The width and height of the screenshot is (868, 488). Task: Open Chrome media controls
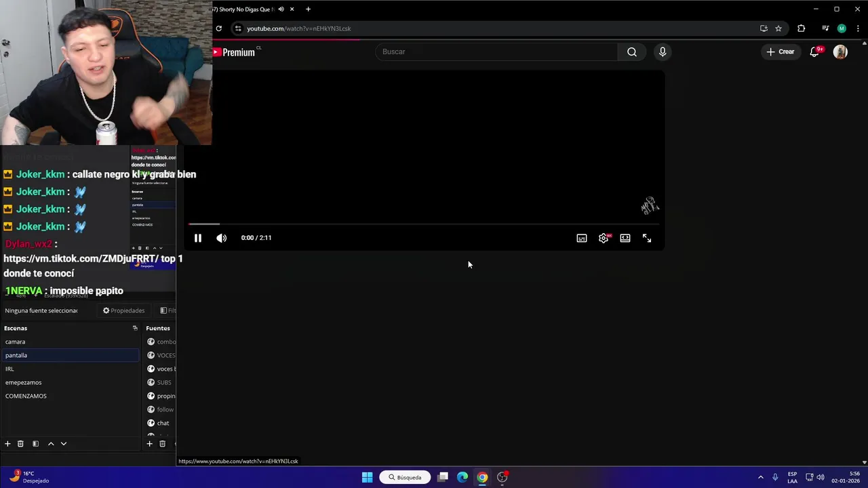825,28
